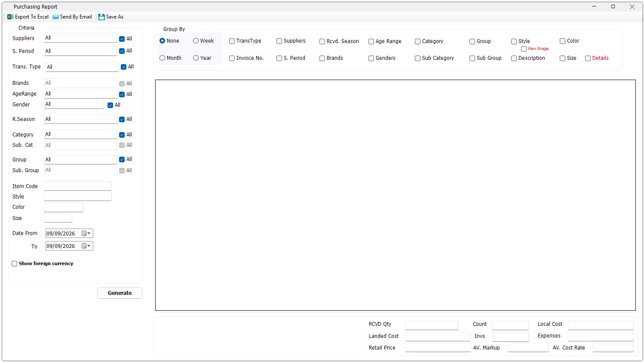This screenshot has height=362, width=644.
Task: Check the Genders group-by checkbox
Action: [x=371, y=58]
